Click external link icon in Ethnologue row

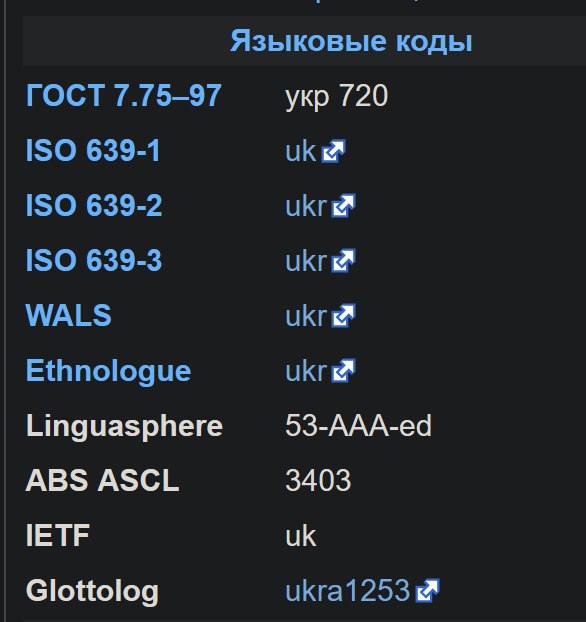(344, 371)
